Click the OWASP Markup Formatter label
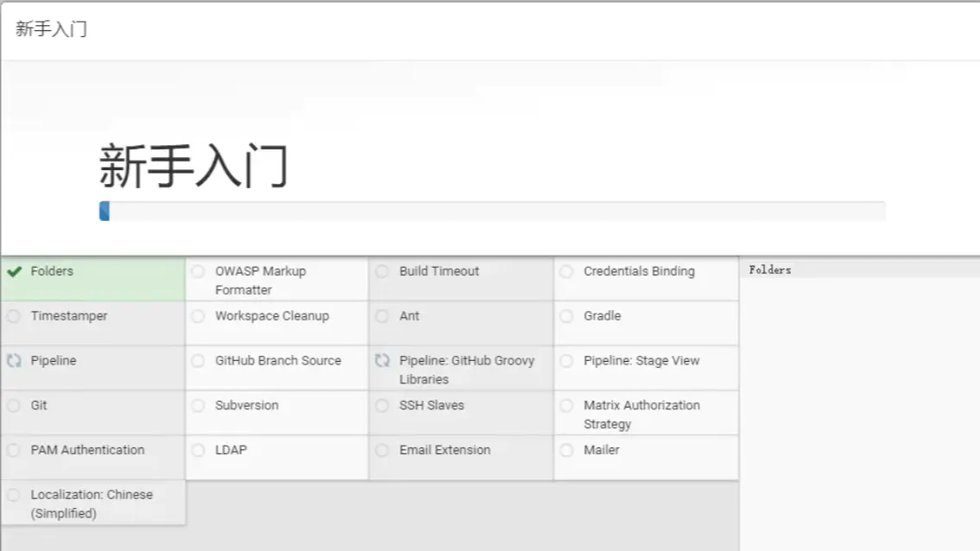The height and width of the screenshot is (551, 980). [261, 281]
